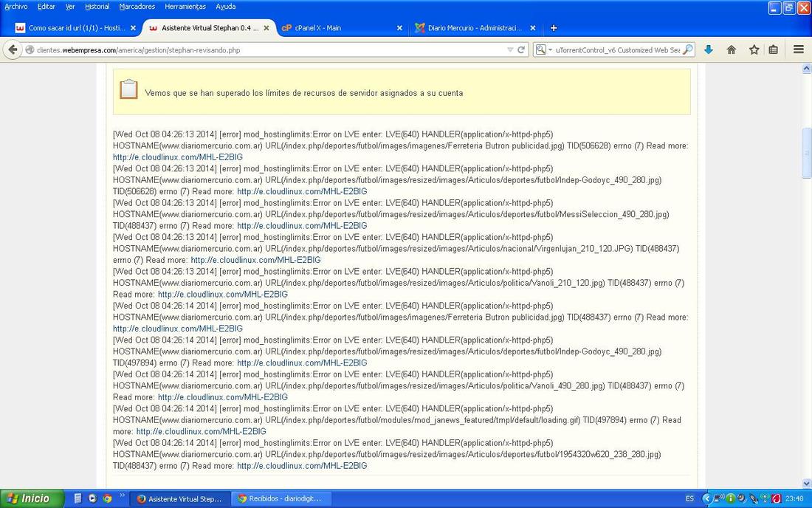The width and height of the screenshot is (812, 508).
Task: Click the Chrome icon in quick launch
Action: pos(107,498)
